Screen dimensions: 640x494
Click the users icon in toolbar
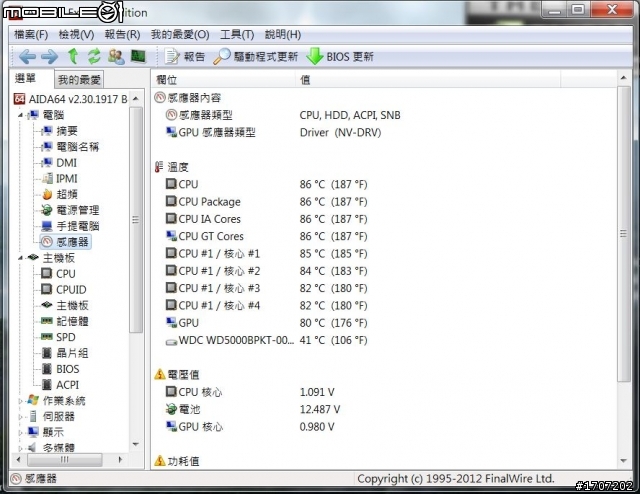(x=116, y=56)
